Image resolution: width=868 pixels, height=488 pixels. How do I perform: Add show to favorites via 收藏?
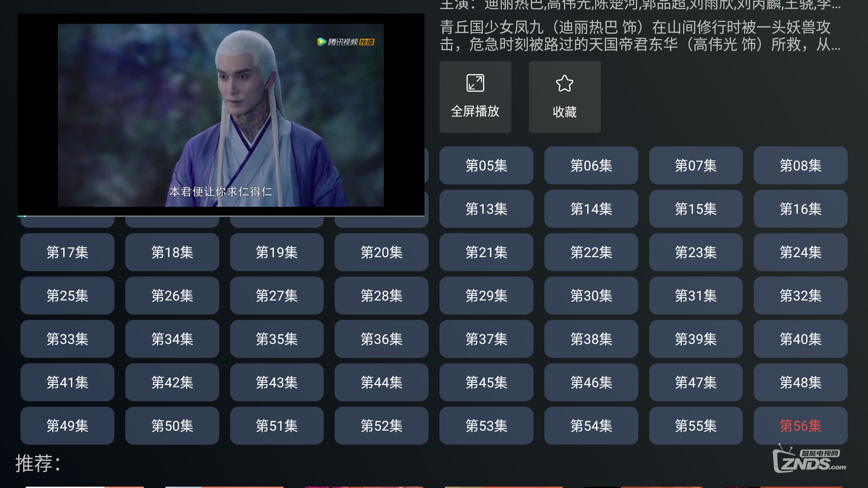[565, 97]
